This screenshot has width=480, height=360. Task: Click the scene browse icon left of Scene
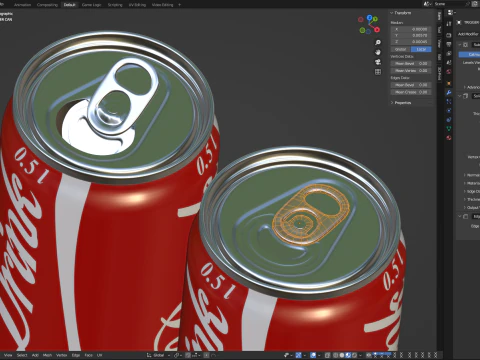428,4
